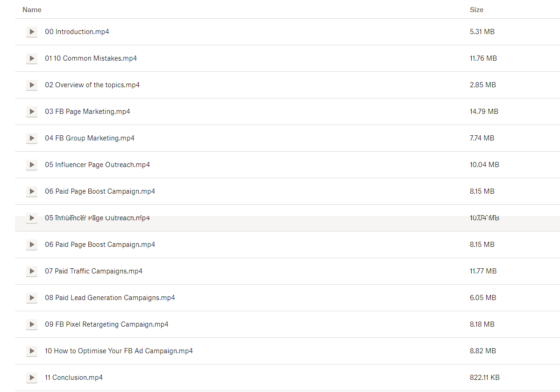This screenshot has width=560, height=392.
Task: Play 08 Paid Lead Generation Campaigns using its icon
Action: (32, 298)
